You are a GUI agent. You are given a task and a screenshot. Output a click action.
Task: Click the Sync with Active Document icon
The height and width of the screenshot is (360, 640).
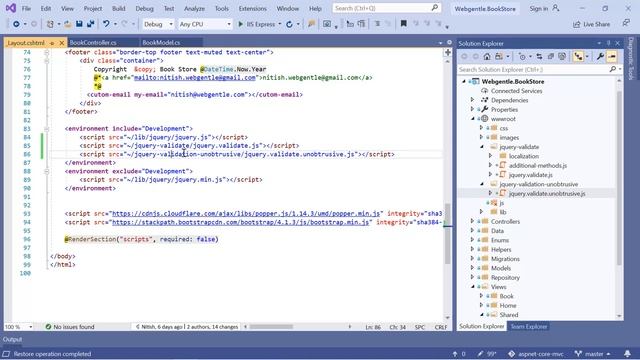539,57
